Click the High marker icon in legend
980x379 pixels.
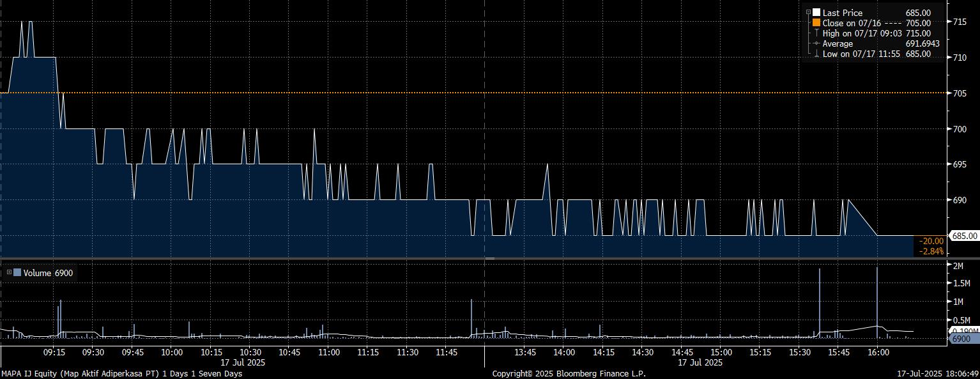816,33
